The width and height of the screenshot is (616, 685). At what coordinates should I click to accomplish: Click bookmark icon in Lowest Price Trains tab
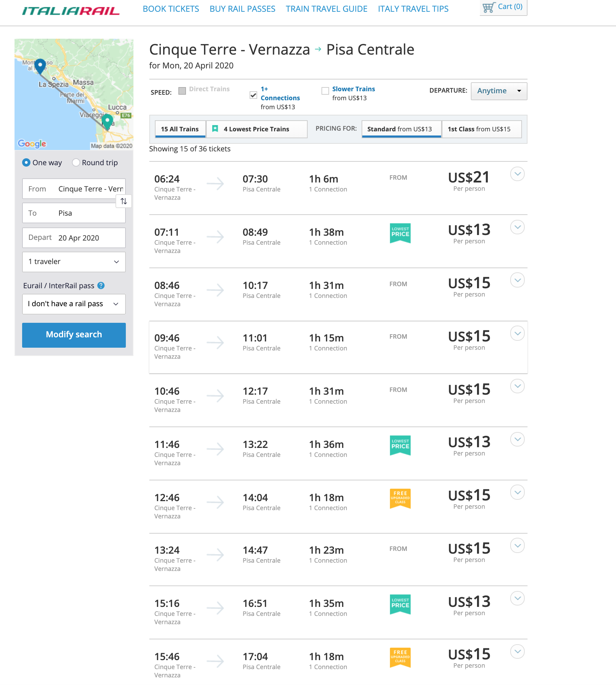[215, 129]
